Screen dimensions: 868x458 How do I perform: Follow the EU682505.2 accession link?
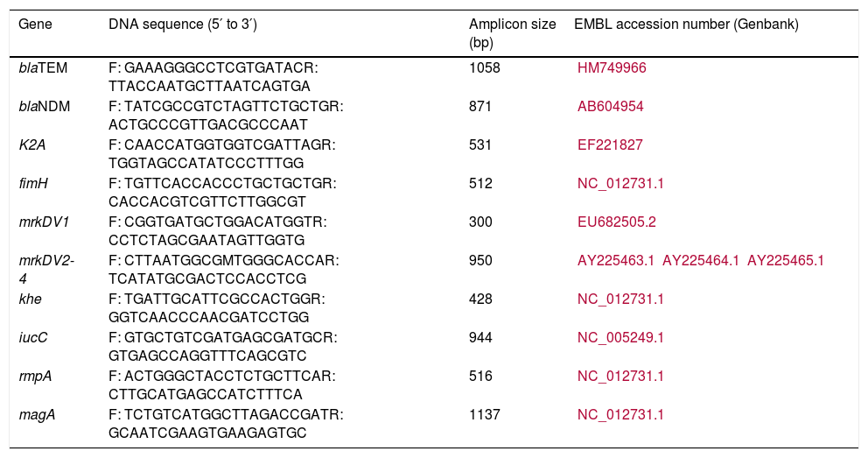[614, 222]
